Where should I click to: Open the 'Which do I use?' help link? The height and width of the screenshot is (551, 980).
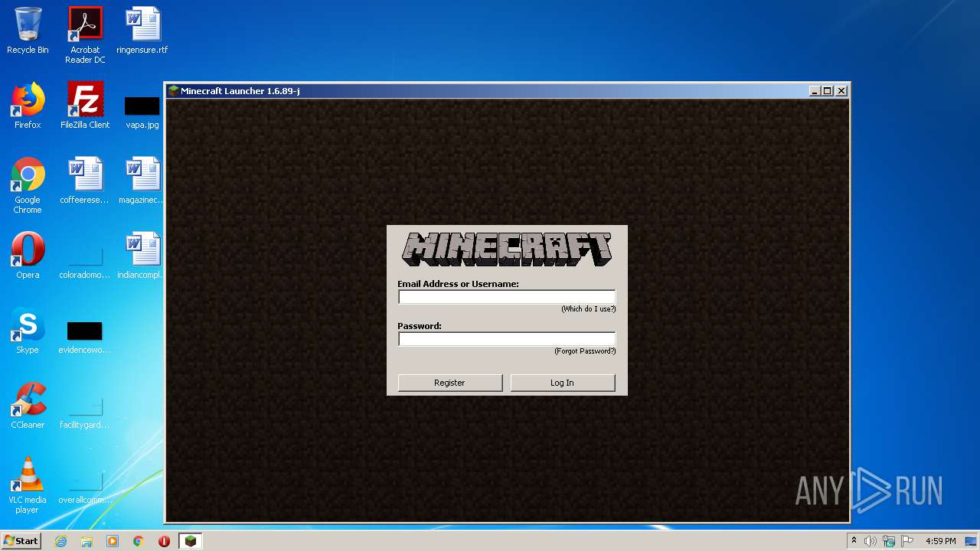coord(588,309)
